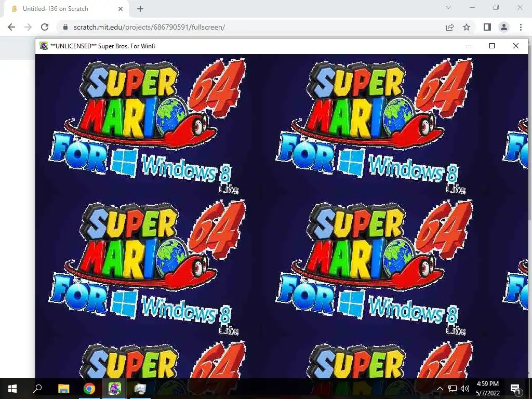Open taskbar search
The image size is (532, 399).
(x=37, y=389)
